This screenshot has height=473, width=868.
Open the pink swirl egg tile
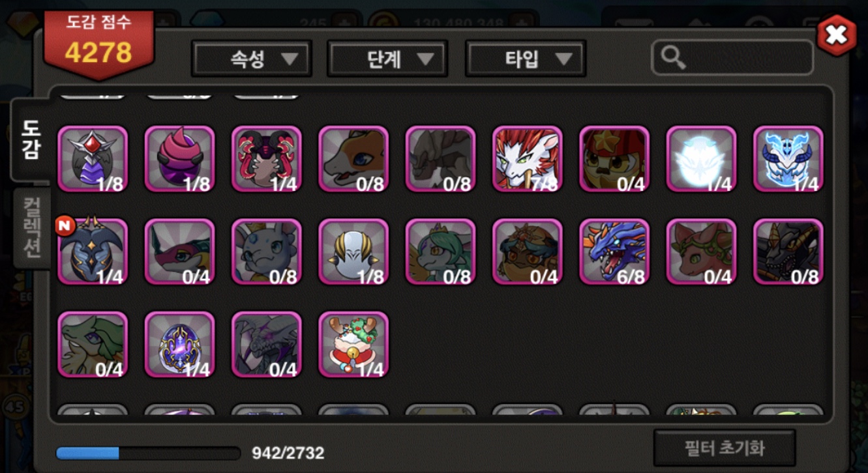click(179, 159)
